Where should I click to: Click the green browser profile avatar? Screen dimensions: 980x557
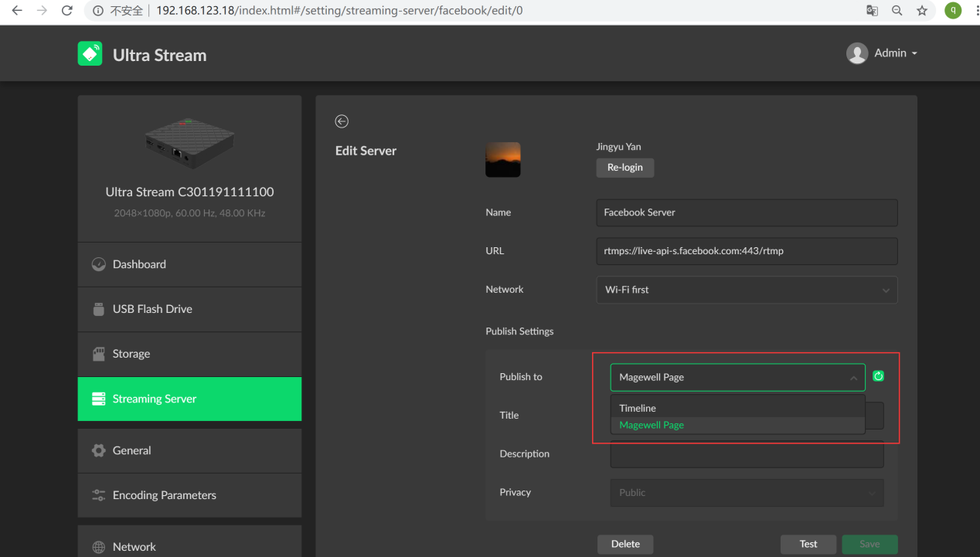coord(953,11)
